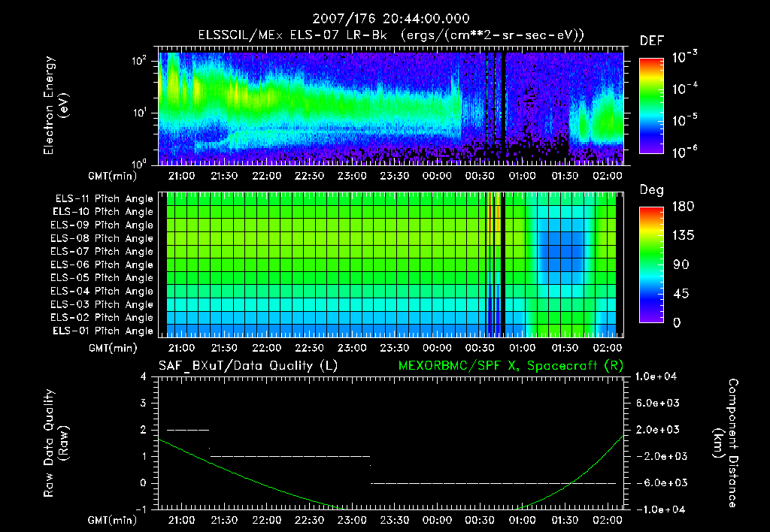This screenshot has height=532, width=770.
Task: Click the Electron Energy (eV) axis label
Action: click(x=56, y=105)
